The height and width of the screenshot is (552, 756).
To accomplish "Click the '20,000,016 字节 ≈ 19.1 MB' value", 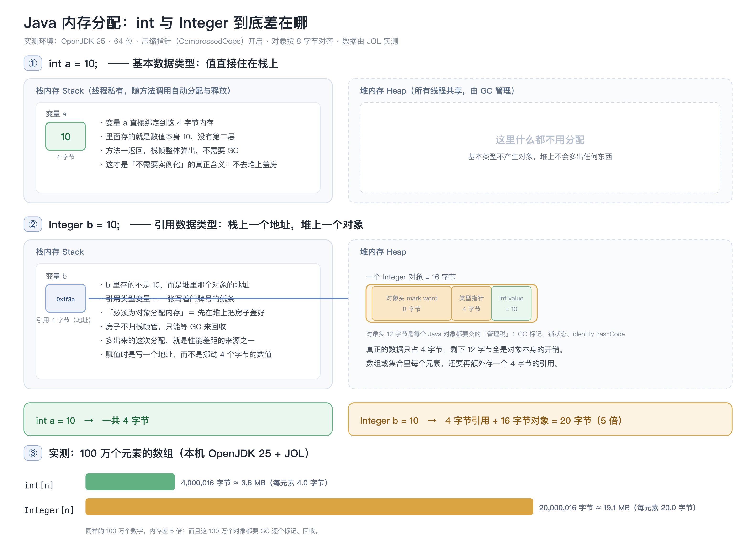I will (x=618, y=508).
